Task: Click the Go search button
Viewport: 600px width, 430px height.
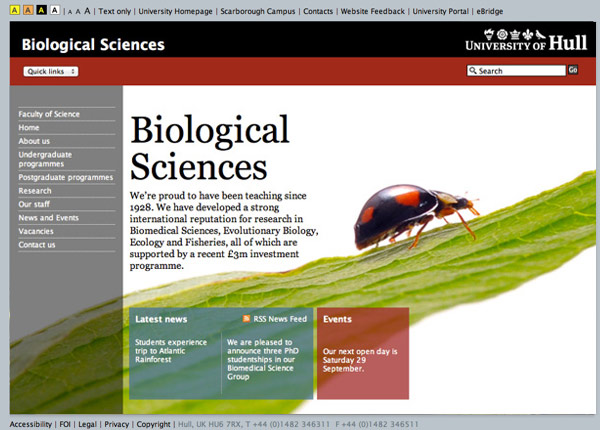Action: (x=573, y=70)
